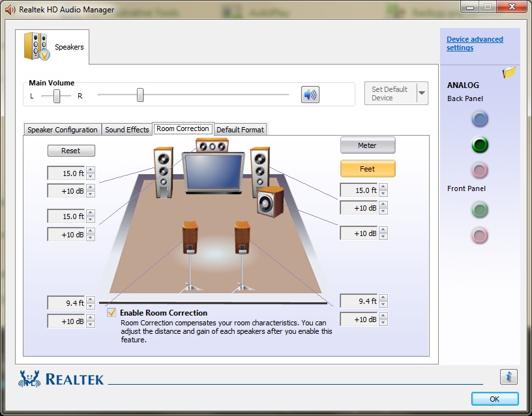This screenshot has height=416, width=532.
Task: Click the subwoofer speaker in room diagram
Action: point(270,202)
